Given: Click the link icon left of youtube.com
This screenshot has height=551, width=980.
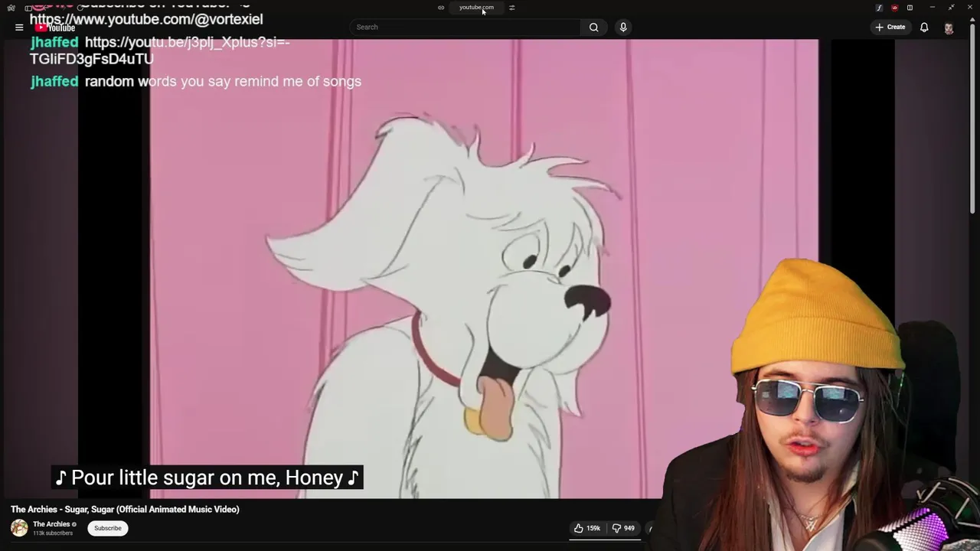Looking at the screenshot, I should click(441, 8).
